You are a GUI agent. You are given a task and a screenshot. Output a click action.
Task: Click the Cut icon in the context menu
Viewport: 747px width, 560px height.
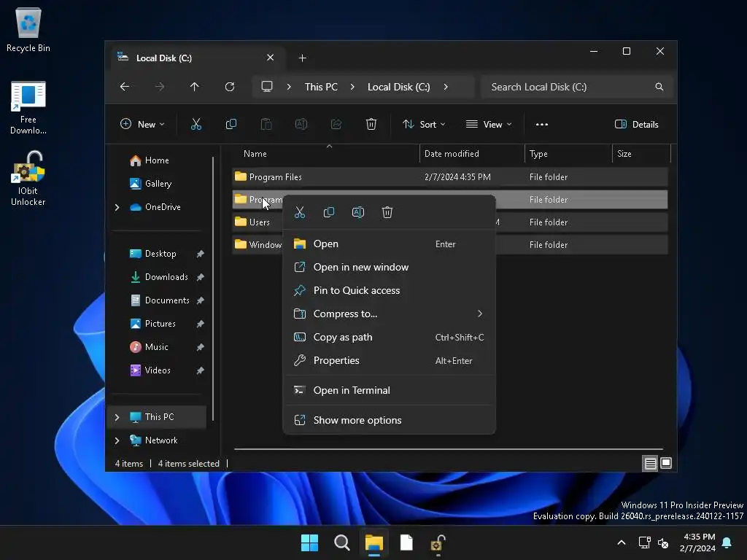point(300,212)
